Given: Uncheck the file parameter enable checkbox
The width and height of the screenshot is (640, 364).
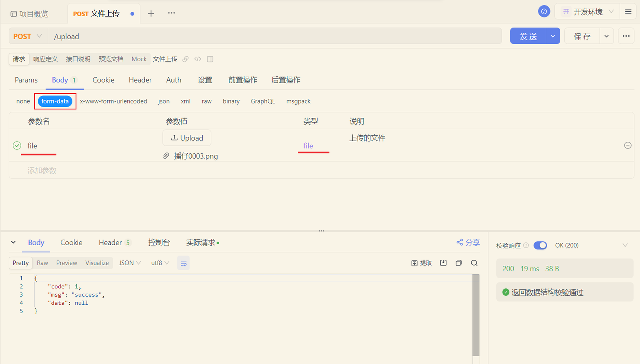Looking at the screenshot, I should (17, 145).
